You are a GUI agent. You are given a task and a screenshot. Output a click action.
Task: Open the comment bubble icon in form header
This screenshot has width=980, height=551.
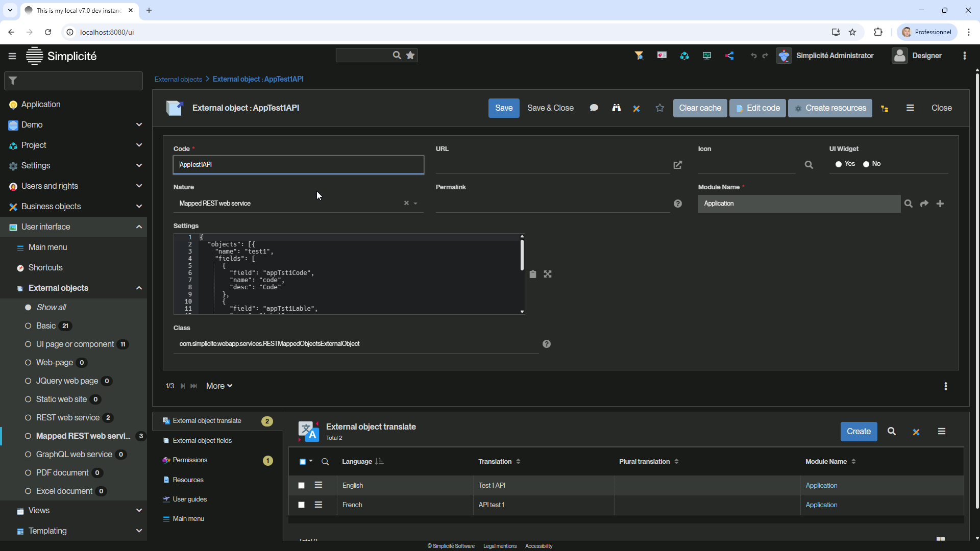tap(594, 108)
